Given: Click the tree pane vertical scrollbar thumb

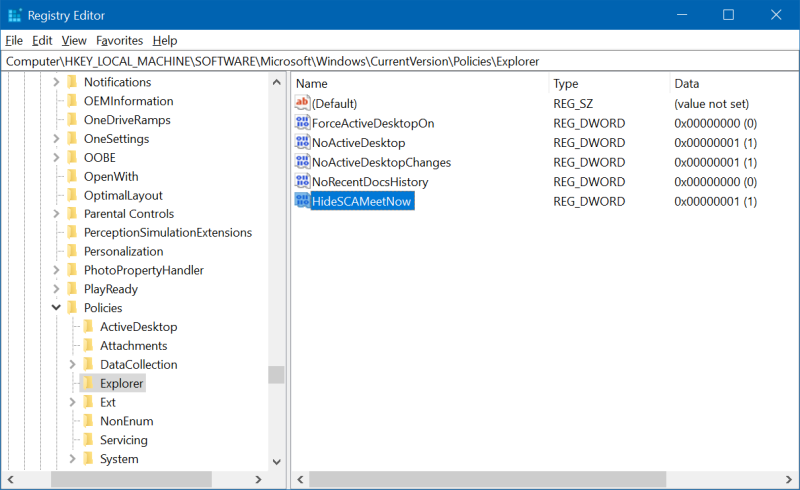Looking at the screenshot, I should pos(276,374).
